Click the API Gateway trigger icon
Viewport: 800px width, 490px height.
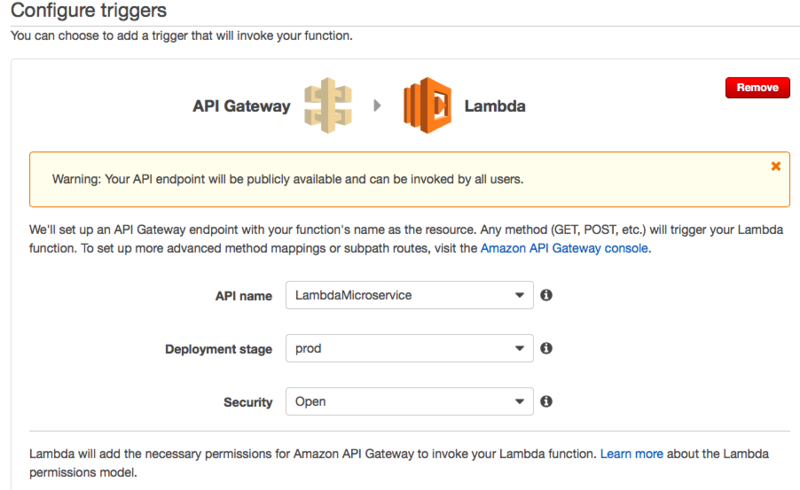328,106
